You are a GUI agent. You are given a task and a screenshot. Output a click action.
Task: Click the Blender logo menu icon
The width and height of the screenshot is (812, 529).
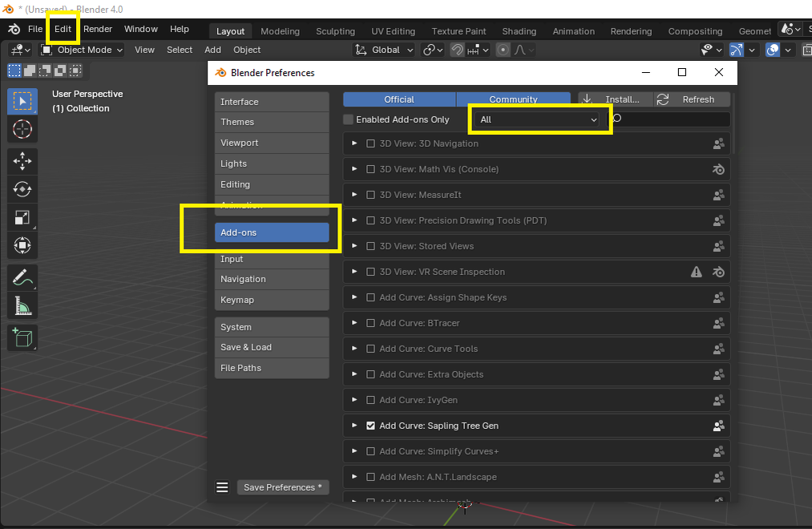[14, 29]
